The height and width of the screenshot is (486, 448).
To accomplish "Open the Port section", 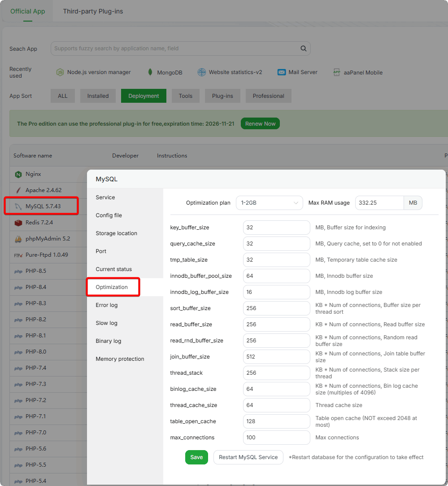I will tap(125, 251).
